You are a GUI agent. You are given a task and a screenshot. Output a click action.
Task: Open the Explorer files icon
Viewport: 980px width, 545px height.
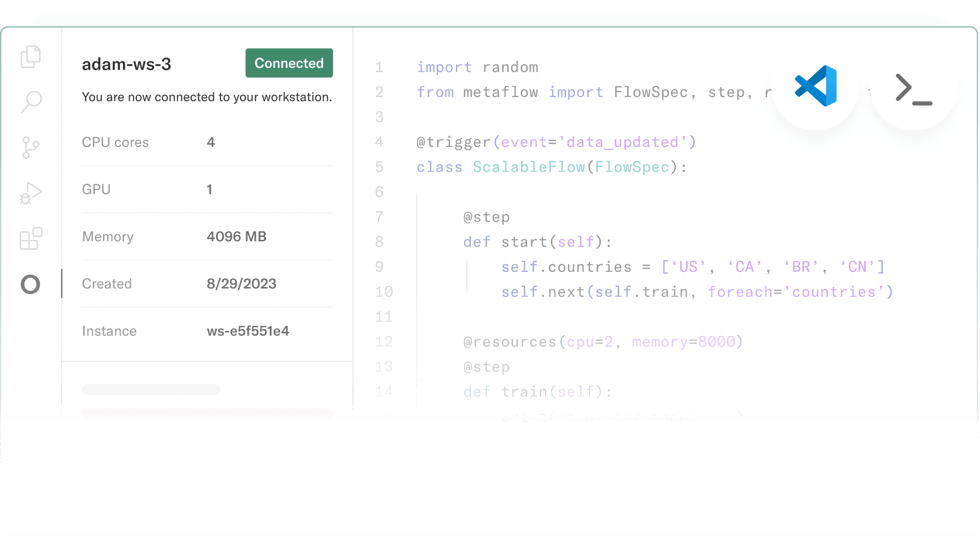pos(31,57)
